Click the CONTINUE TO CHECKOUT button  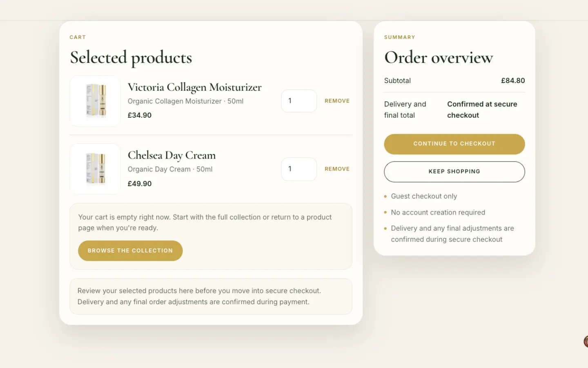point(454,144)
